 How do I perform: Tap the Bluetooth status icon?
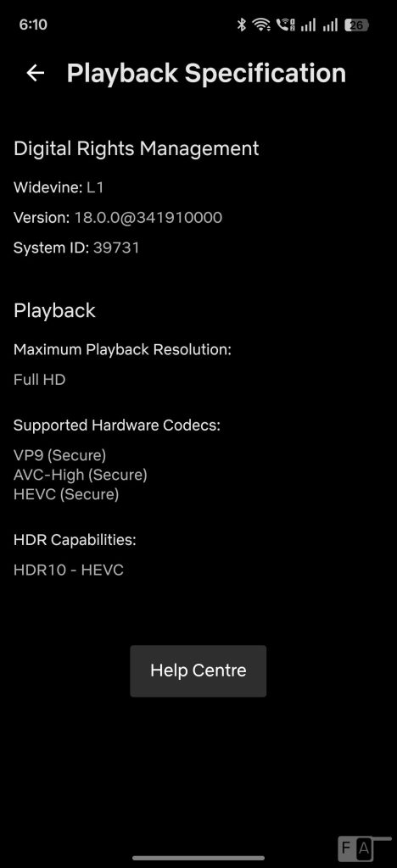242,25
